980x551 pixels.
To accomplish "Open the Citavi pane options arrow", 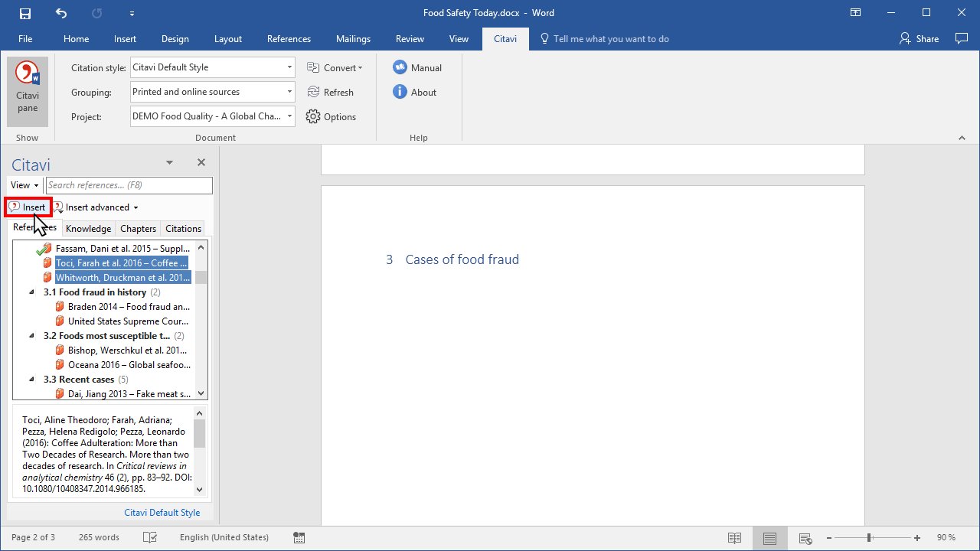I will pos(170,162).
